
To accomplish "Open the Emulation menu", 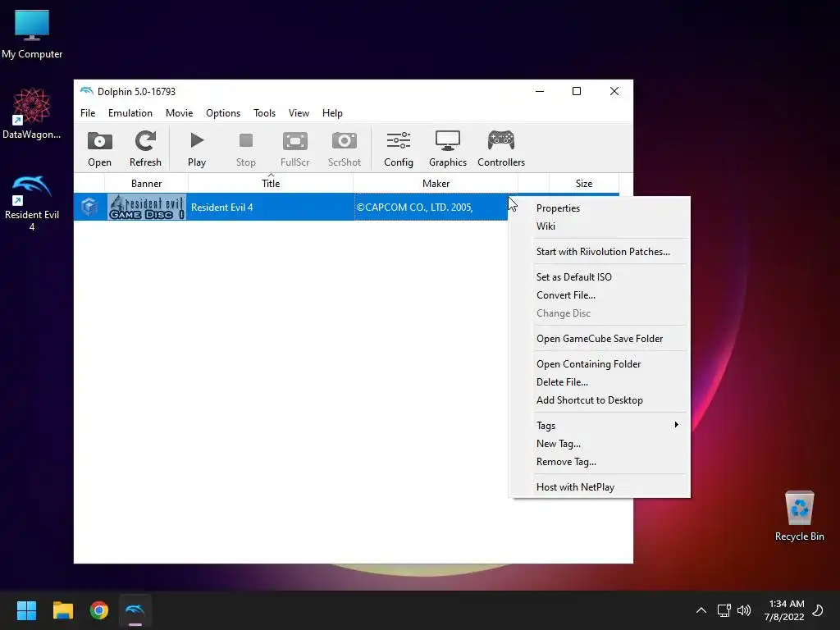I will [x=130, y=113].
